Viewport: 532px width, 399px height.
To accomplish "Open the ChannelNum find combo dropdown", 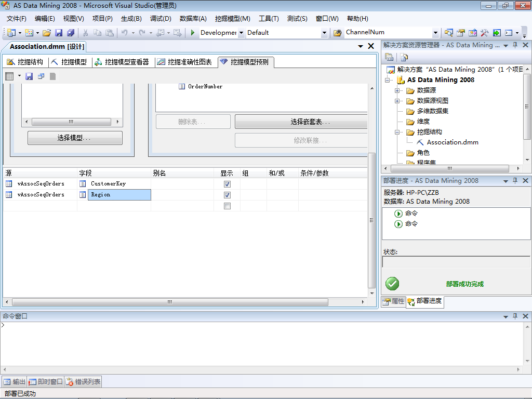I will [435, 33].
